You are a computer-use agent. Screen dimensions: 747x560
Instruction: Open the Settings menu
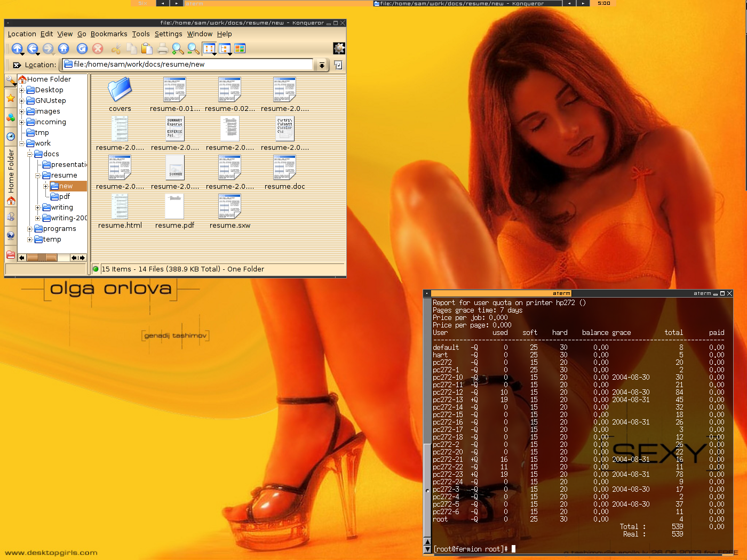169,34
